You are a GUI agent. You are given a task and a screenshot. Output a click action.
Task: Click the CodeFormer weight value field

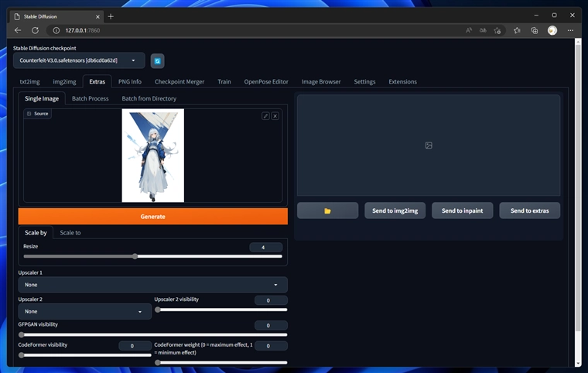tap(271, 346)
